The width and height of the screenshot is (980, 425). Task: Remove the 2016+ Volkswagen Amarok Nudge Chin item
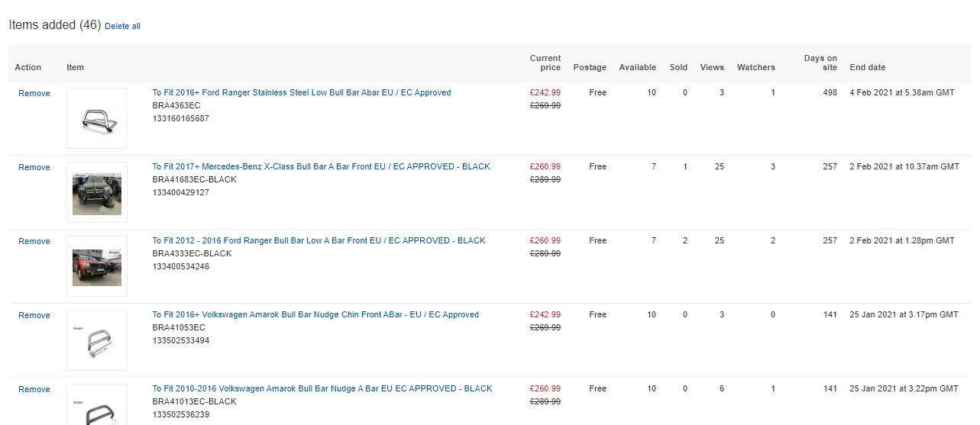click(34, 315)
